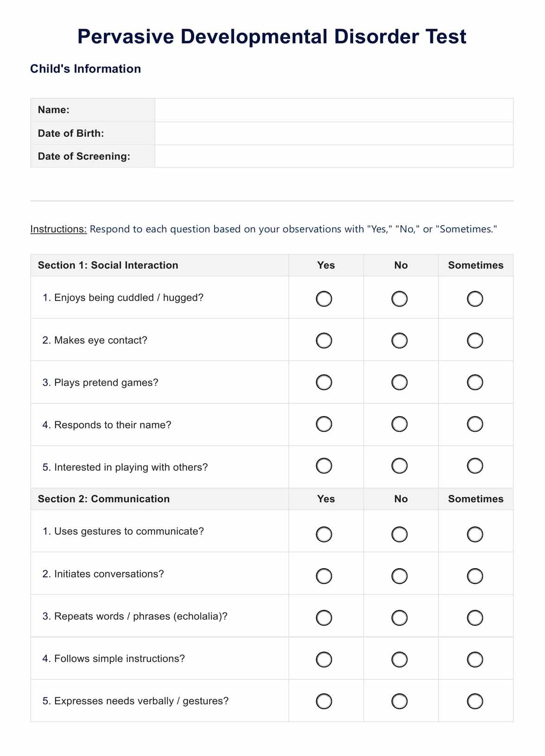Select Sometimes for Follows simple instructions
This screenshot has height=756, width=545.
coord(475,659)
